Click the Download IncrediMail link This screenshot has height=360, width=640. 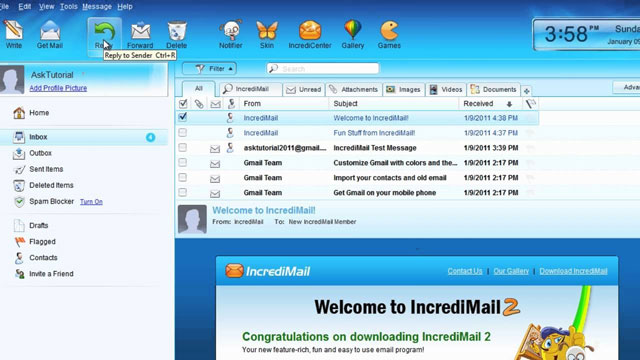[x=573, y=271]
